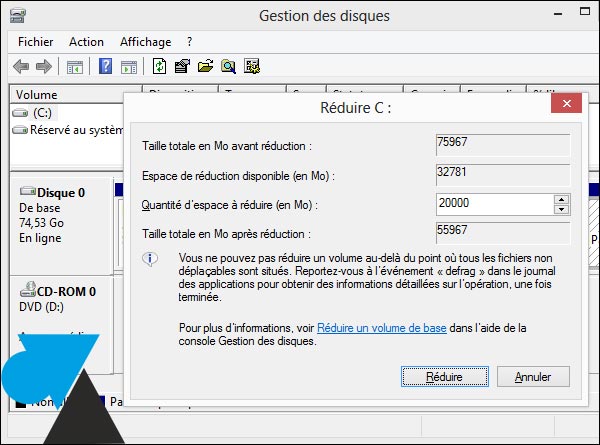The image size is (600, 445).
Task: Open the Action menu
Action: 86,42
